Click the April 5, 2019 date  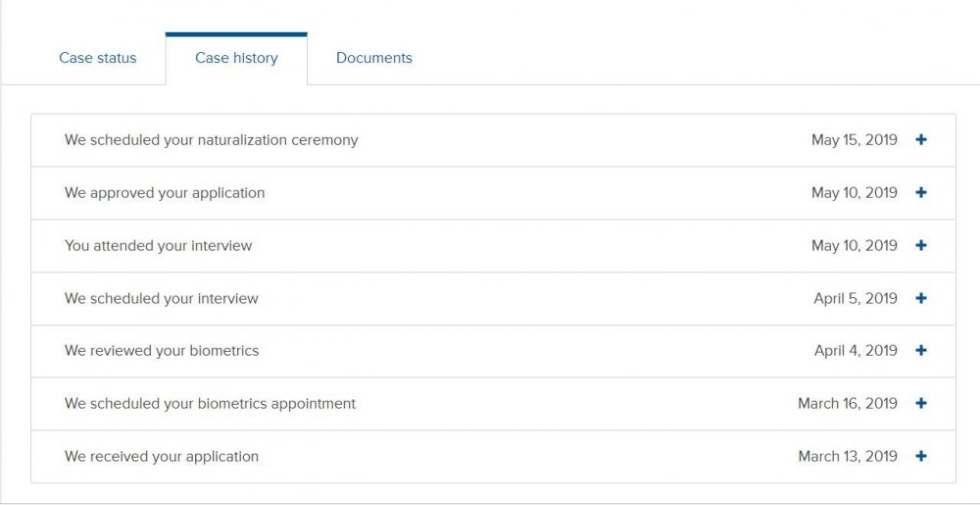point(855,299)
